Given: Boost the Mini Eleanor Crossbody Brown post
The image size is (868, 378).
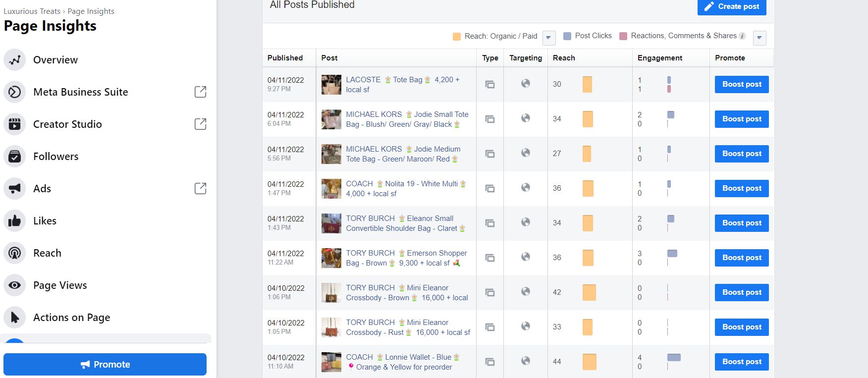Looking at the screenshot, I should (742, 292).
